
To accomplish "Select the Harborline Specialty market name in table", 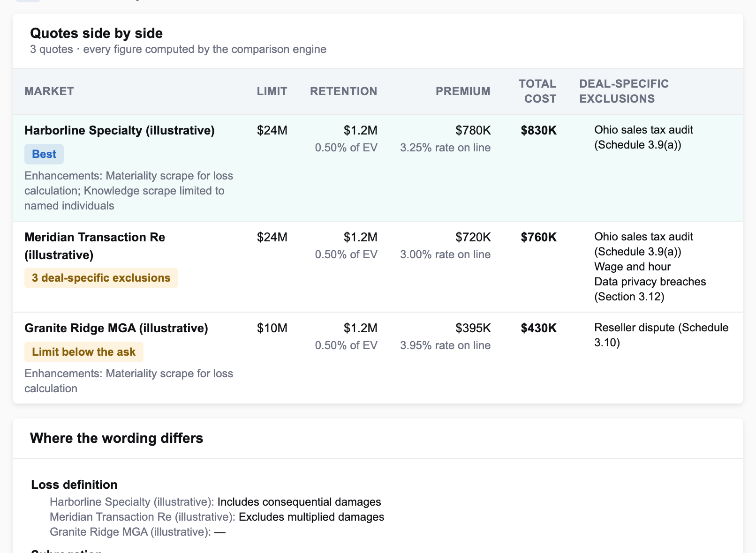I will tap(120, 130).
